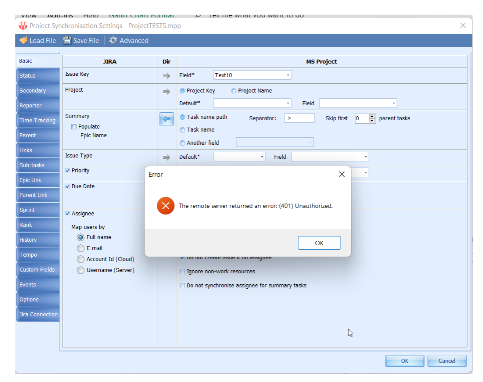Image resolution: width=483 pixels, height=382 pixels.
Task: Switch to the Jira Connection tab
Action: (38, 314)
